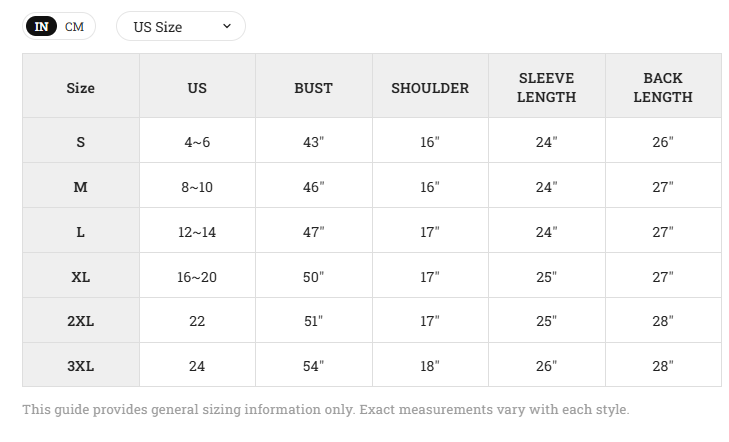Click the dropdown chevron arrow

click(x=227, y=26)
